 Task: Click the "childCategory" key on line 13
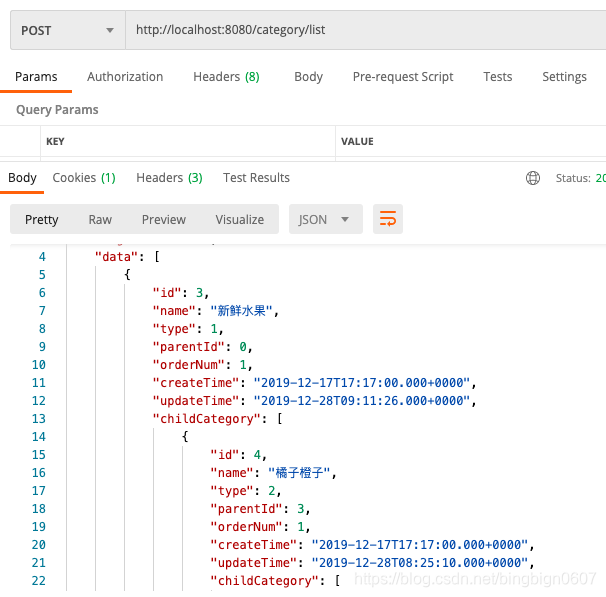[207, 418]
